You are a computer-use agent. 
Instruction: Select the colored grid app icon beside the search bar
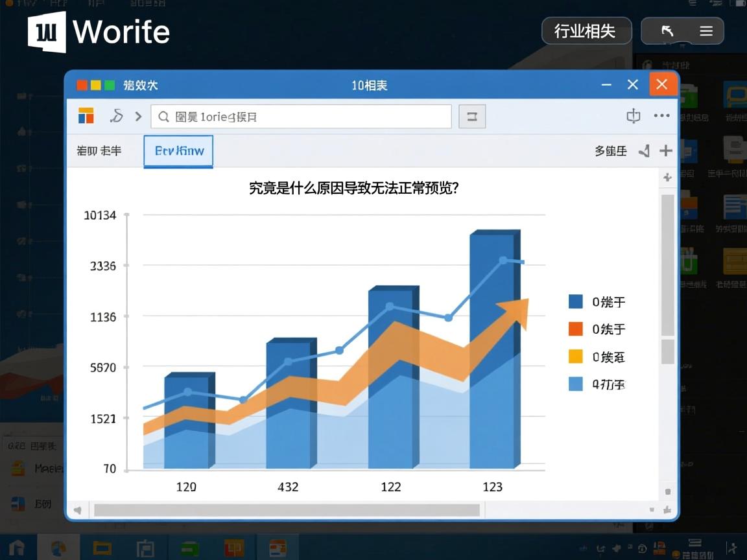click(85, 116)
